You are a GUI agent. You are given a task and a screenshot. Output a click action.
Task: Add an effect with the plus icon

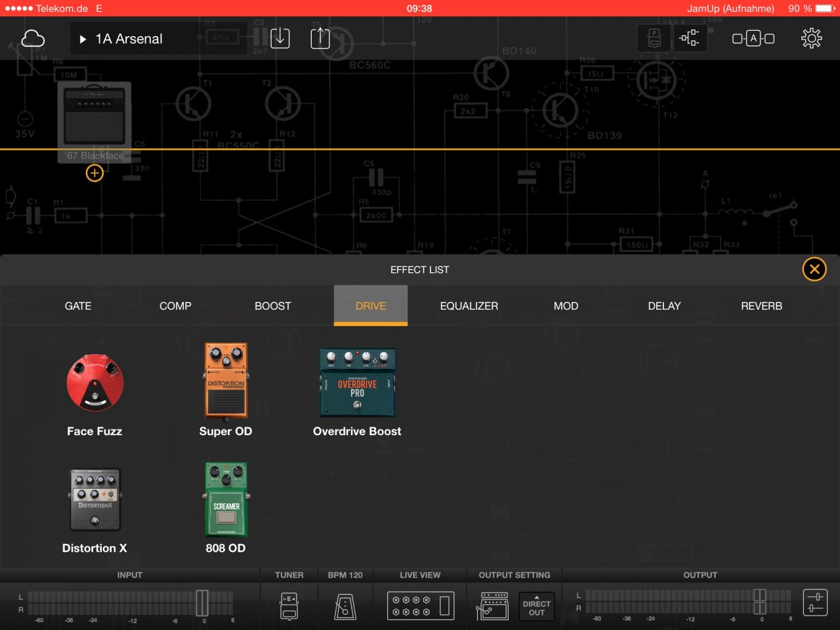(x=94, y=173)
